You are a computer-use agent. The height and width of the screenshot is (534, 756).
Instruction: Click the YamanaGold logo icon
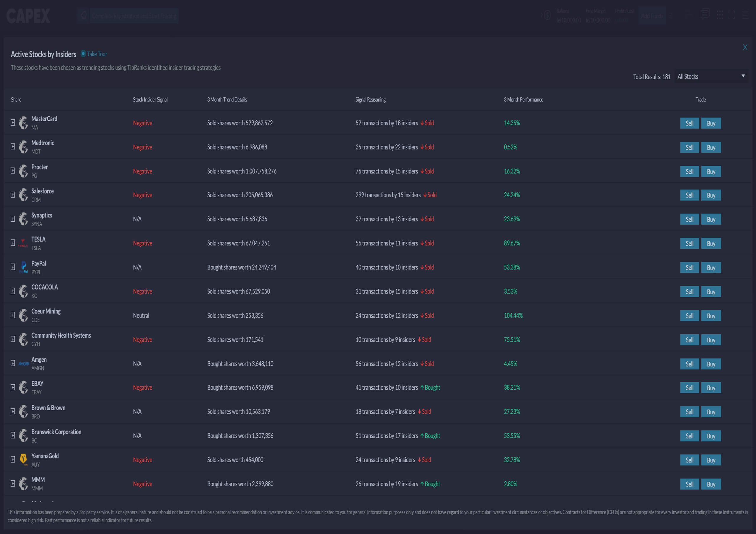(23, 459)
